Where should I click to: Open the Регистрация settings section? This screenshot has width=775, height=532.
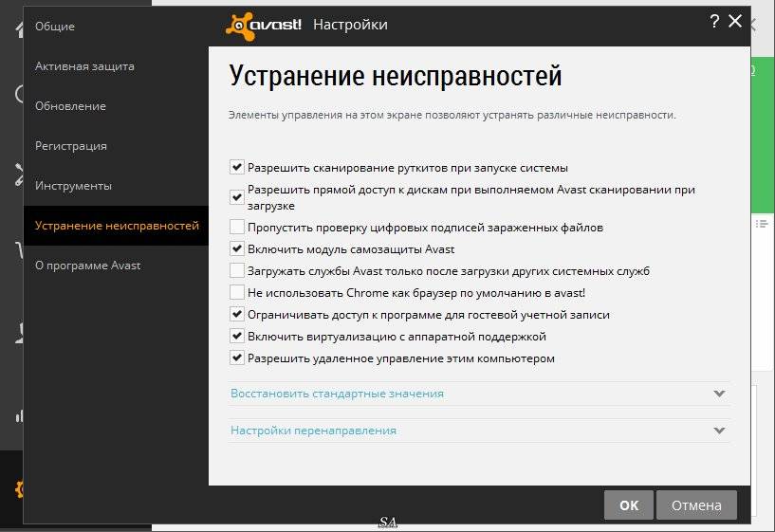pos(71,146)
